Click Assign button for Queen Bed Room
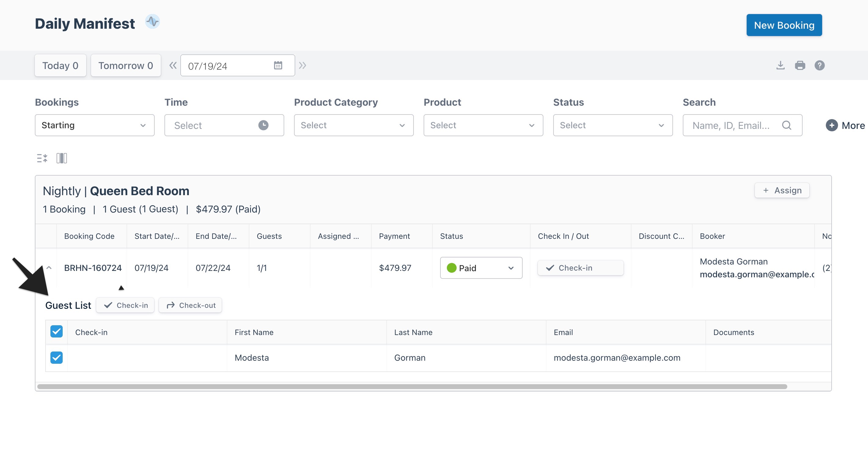Image resolution: width=868 pixels, height=452 pixels. coord(782,190)
